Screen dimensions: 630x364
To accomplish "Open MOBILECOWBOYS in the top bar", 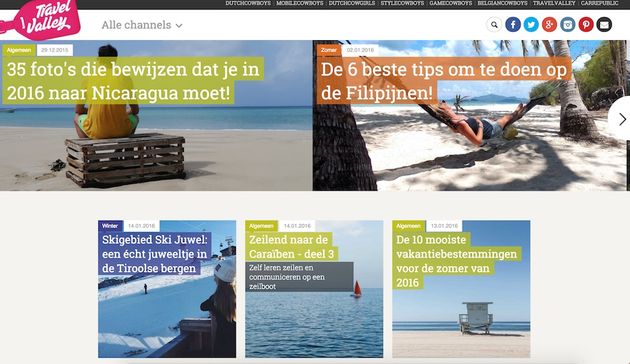I will point(300,3).
